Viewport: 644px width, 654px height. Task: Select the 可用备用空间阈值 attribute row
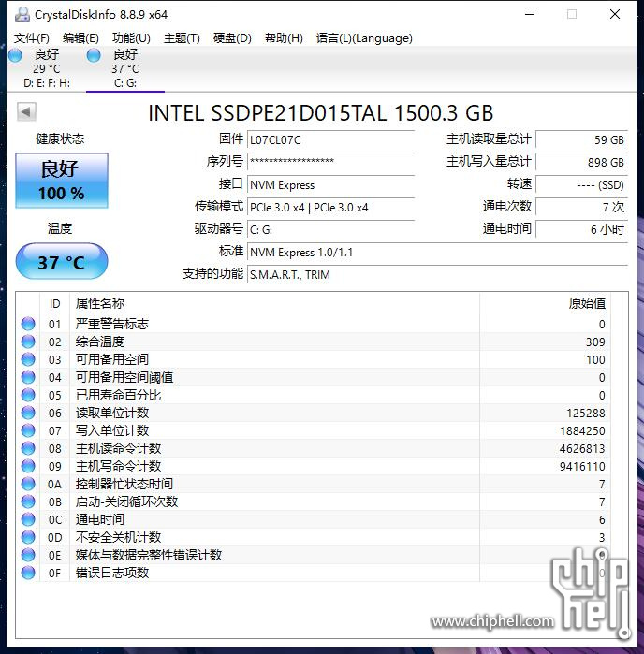[x=313, y=377]
